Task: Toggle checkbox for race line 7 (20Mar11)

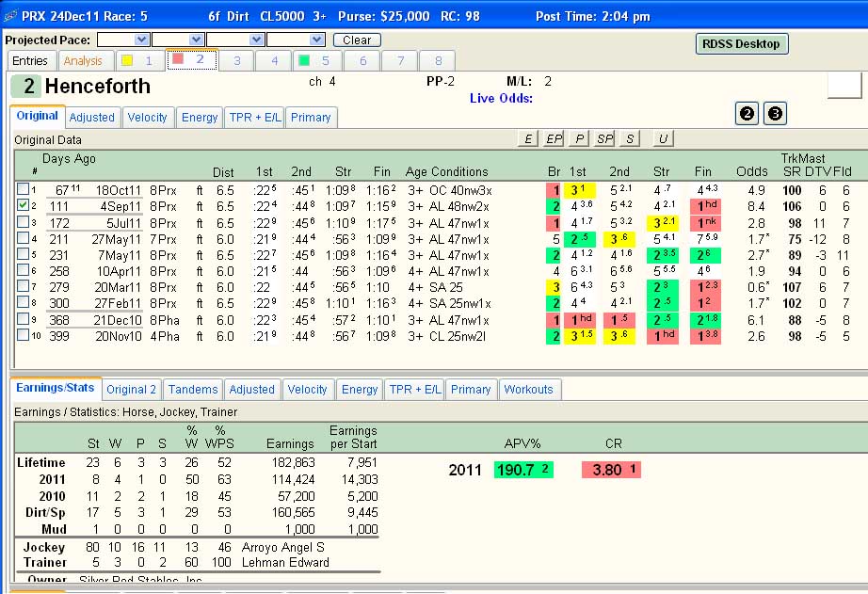Action: tap(23, 285)
